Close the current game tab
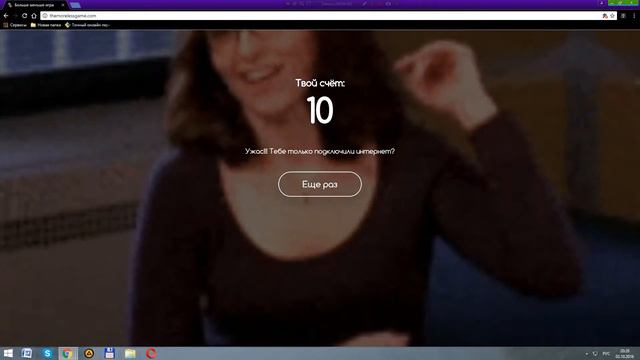The width and height of the screenshot is (640, 360). 63,5
